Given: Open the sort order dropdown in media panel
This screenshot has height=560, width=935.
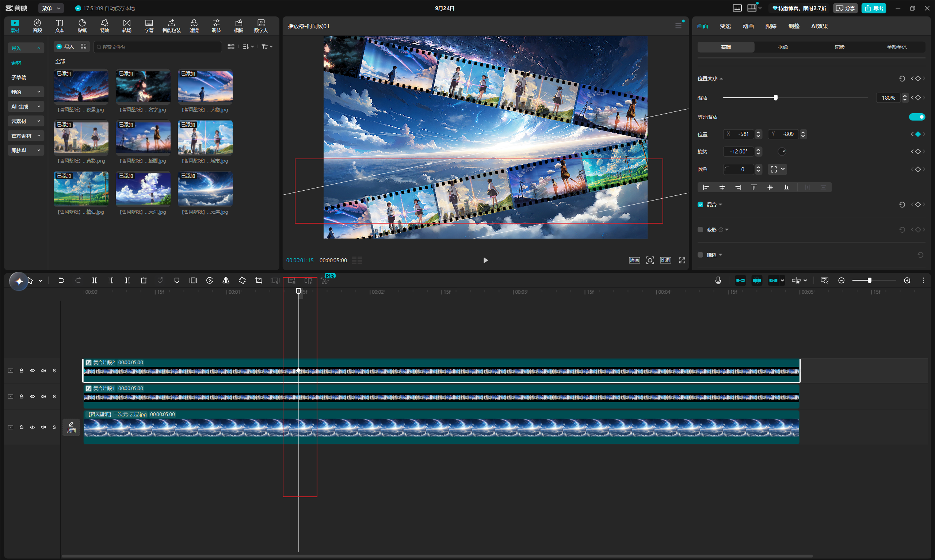Looking at the screenshot, I should tap(248, 47).
